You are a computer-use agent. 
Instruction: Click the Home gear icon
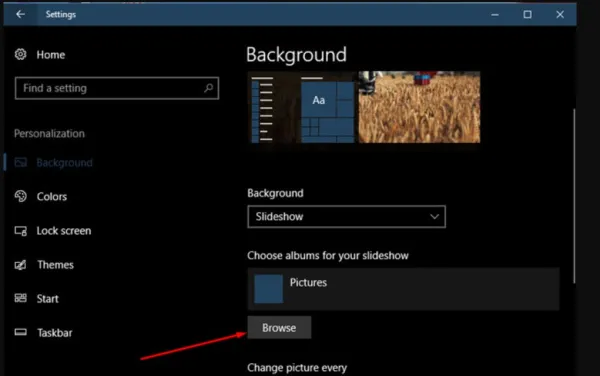tap(21, 54)
